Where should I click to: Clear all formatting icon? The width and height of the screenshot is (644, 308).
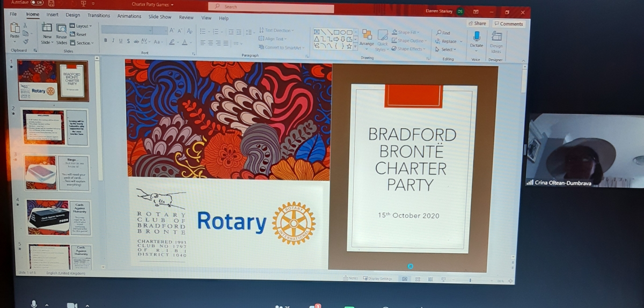[189, 31]
